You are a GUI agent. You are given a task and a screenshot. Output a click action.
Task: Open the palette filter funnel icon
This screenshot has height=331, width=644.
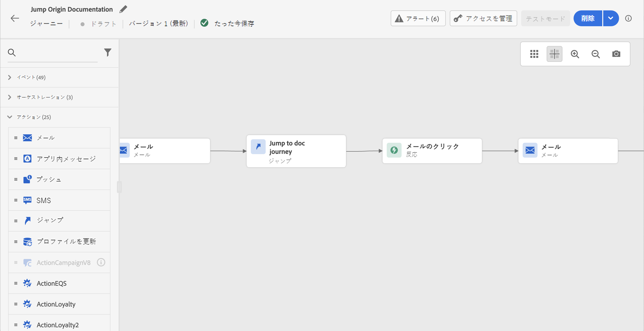(107, 52)
